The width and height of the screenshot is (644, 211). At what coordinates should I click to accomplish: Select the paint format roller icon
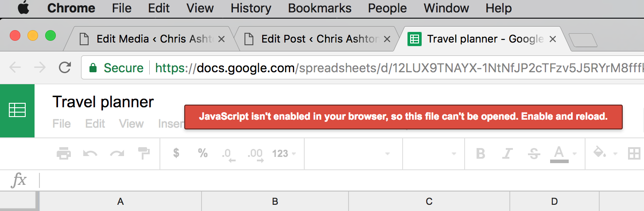pos(144,153)
